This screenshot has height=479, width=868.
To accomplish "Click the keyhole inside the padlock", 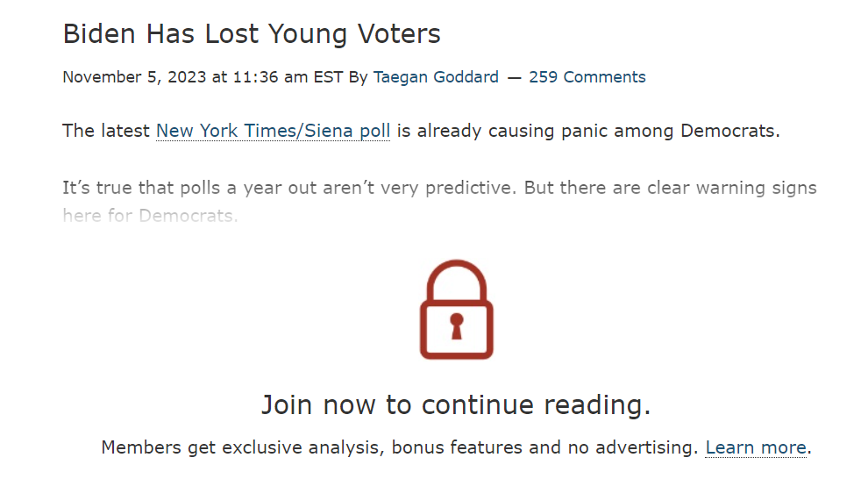I will click(456, 326).
